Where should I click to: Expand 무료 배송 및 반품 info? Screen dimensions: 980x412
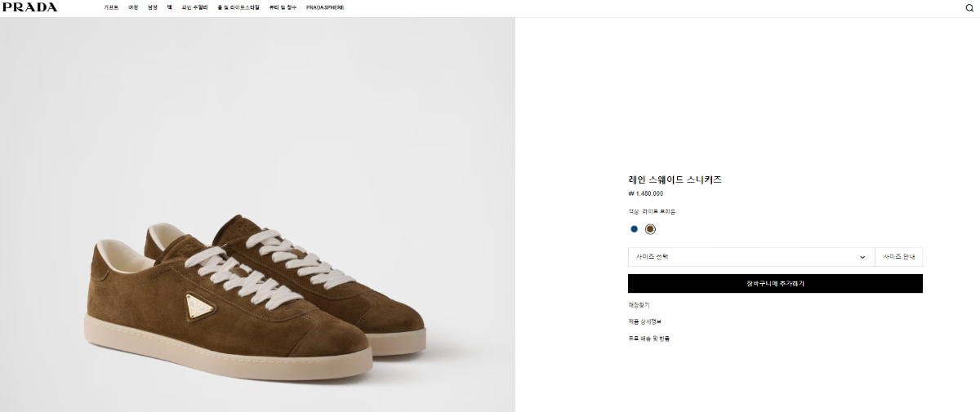pyautogui.click(x=648, y=338)
